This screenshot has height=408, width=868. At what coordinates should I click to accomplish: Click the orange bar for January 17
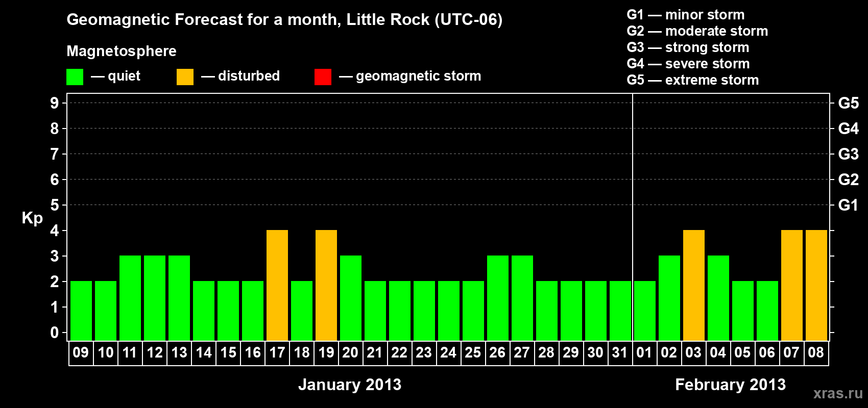tap(277, 286)
